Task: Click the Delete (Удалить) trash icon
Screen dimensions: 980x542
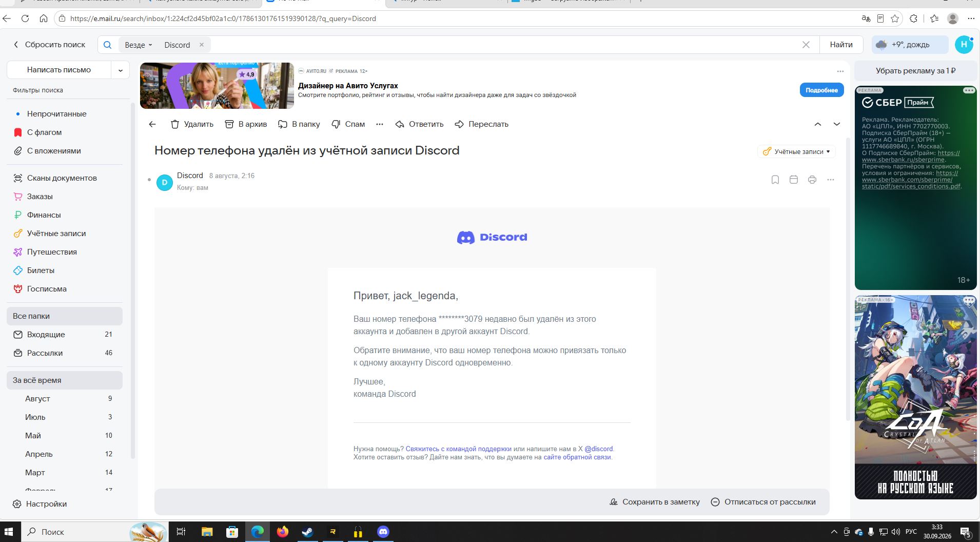Action: click(175, 124)
